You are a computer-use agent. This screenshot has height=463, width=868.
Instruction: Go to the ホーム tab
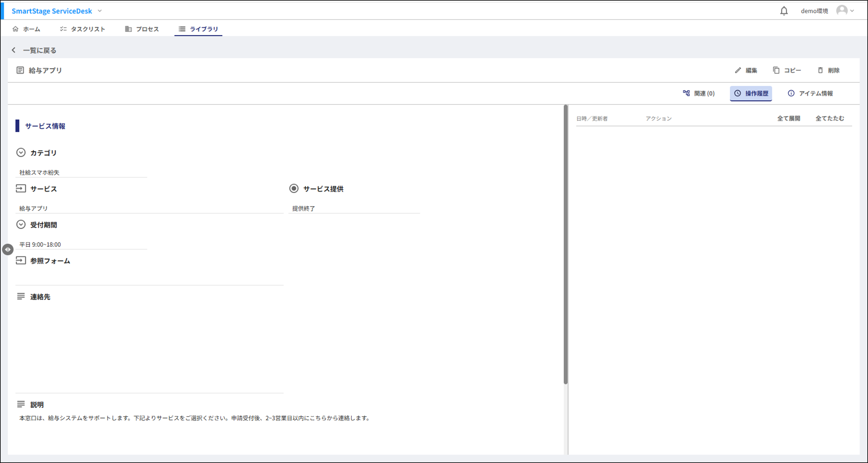click(x=26, y=29)
